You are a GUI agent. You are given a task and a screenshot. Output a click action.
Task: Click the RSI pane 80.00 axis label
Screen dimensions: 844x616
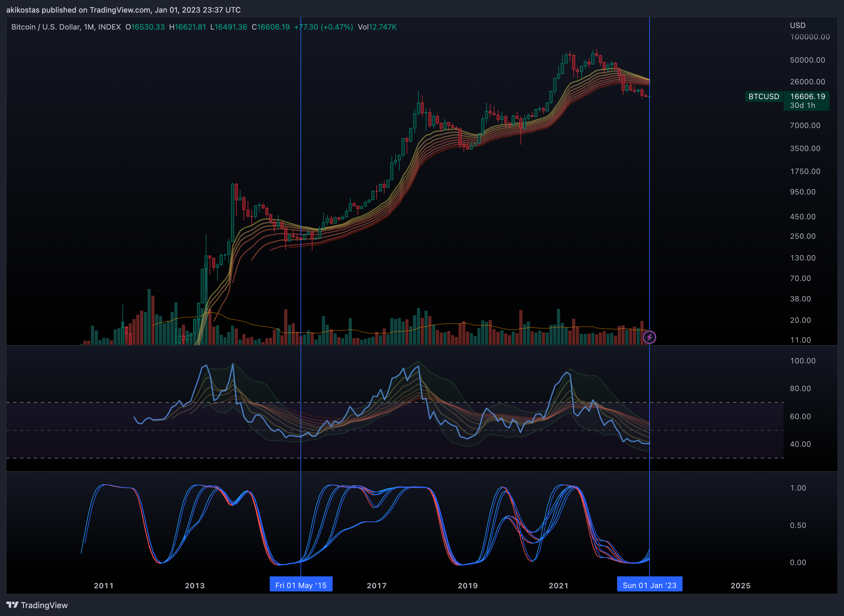click(800, 389)
